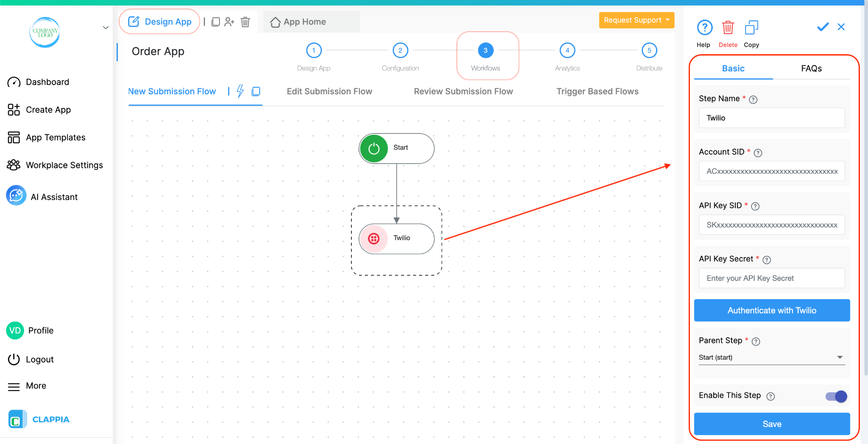Click the lightning bolt icon on submission flow
868x444 pixels.
pyautogui.click(x=240, y=91)
